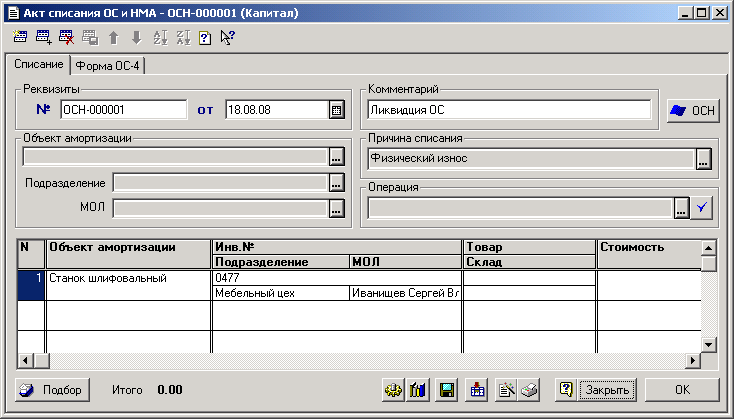Click the yellow gear icon at the bottom
This screenshot has height=419, width=734.
point(393,389)
